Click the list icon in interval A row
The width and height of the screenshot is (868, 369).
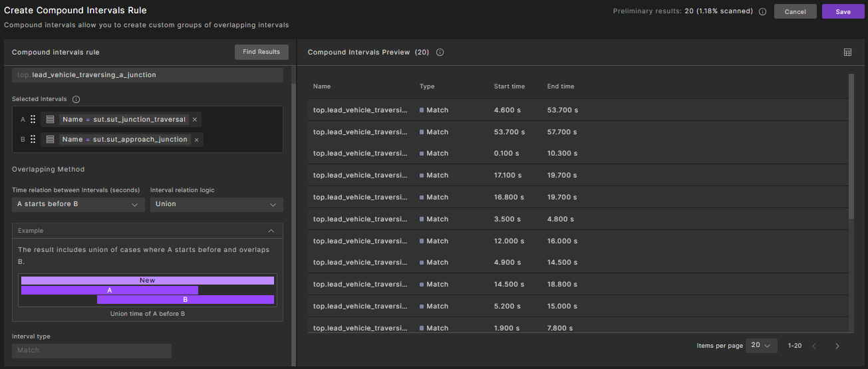(50, 120)
